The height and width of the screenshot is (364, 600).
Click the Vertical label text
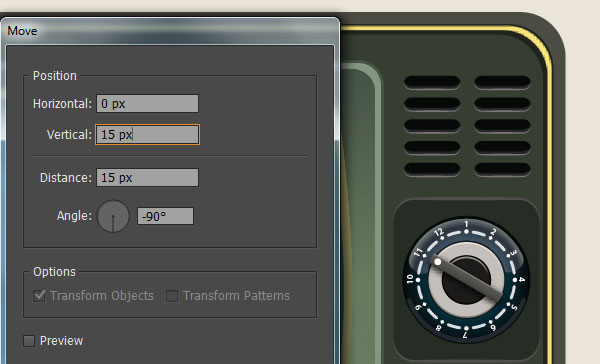pyautogui.click(x=69, y=135)
